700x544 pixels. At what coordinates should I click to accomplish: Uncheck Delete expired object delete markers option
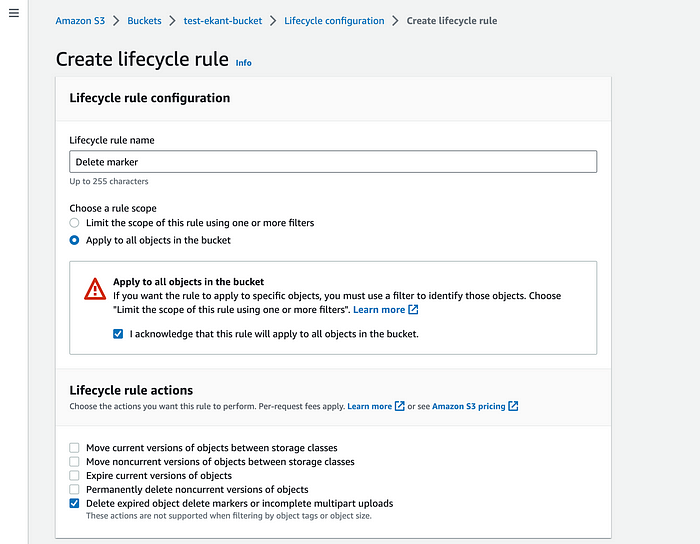(74, 503)
